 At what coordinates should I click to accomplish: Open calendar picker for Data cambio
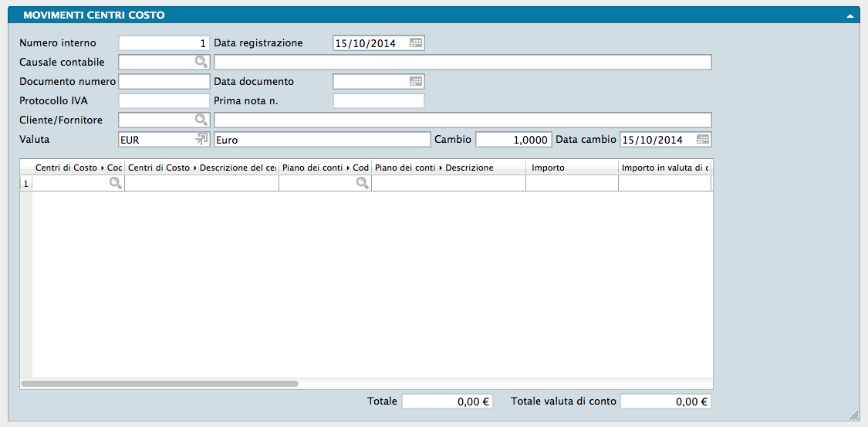tap(703, 140)
